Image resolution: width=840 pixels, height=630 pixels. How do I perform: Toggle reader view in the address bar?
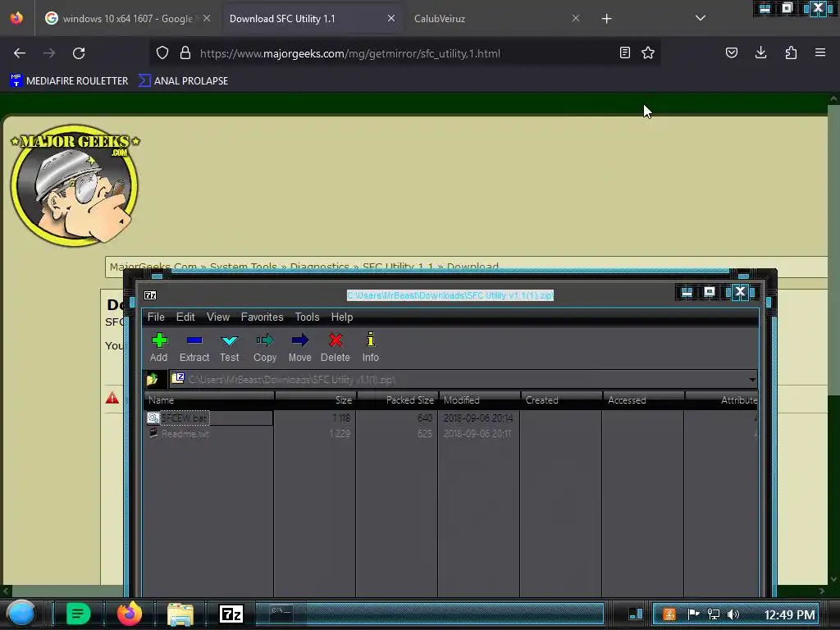[624, 52]
